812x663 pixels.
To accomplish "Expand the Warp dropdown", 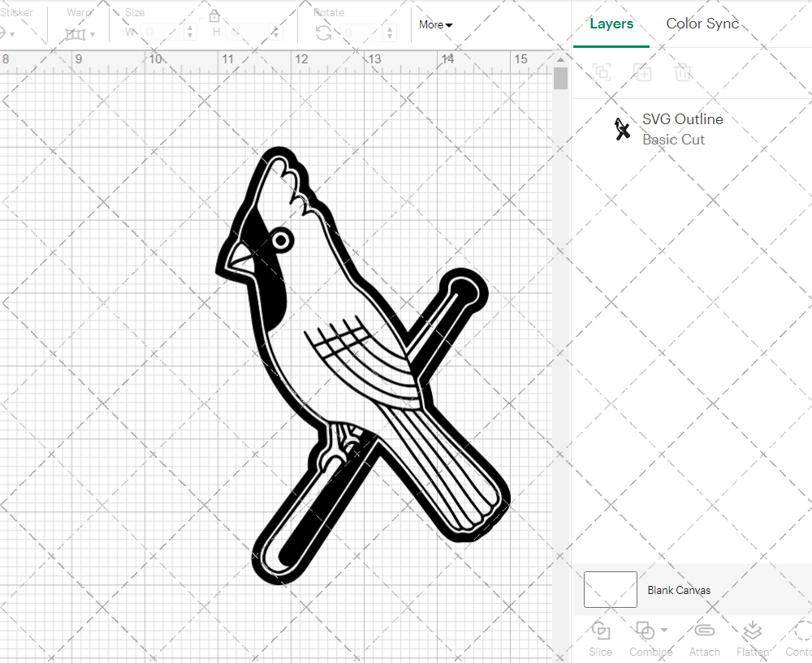I will point(93,35).
